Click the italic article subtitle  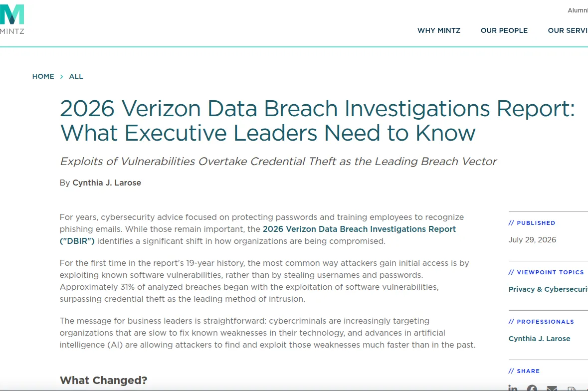click(278, 161)
